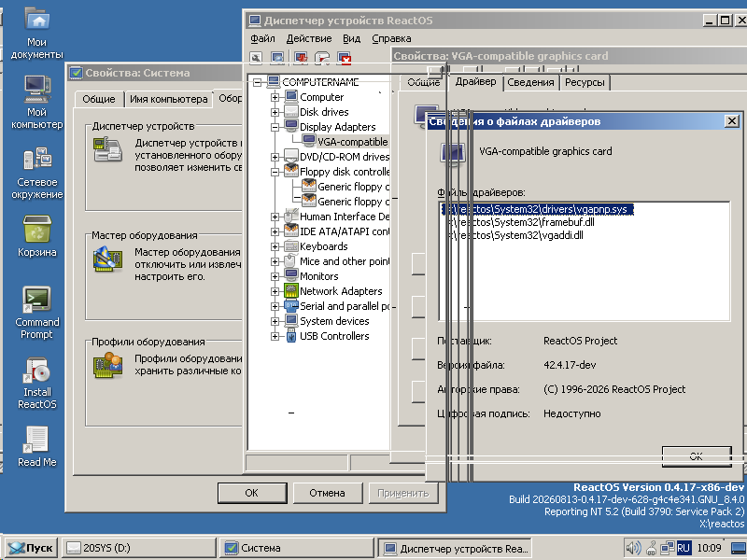Switch to 20SYS (D:) taskbar window
This screenshot has height=560, width=747.
coord(138,548)
